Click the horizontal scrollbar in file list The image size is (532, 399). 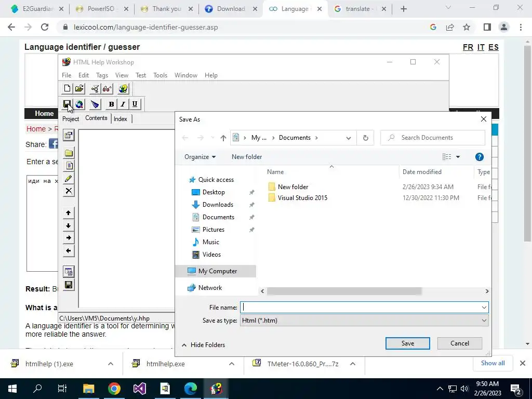pyautogui.click(x=344, y=291)
